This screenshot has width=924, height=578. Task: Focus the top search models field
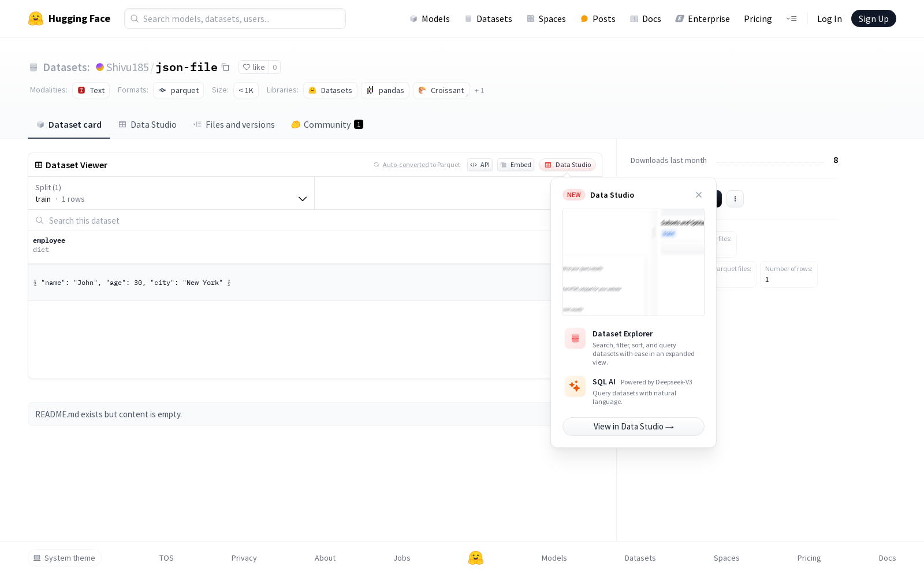click(x=235, y=18)
